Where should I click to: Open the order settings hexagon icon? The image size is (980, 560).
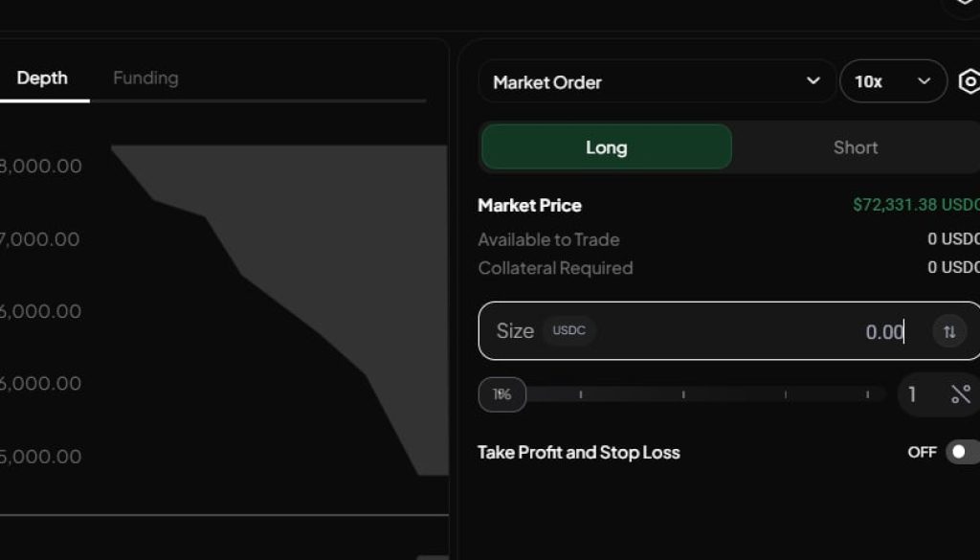[x=969, y=82]
